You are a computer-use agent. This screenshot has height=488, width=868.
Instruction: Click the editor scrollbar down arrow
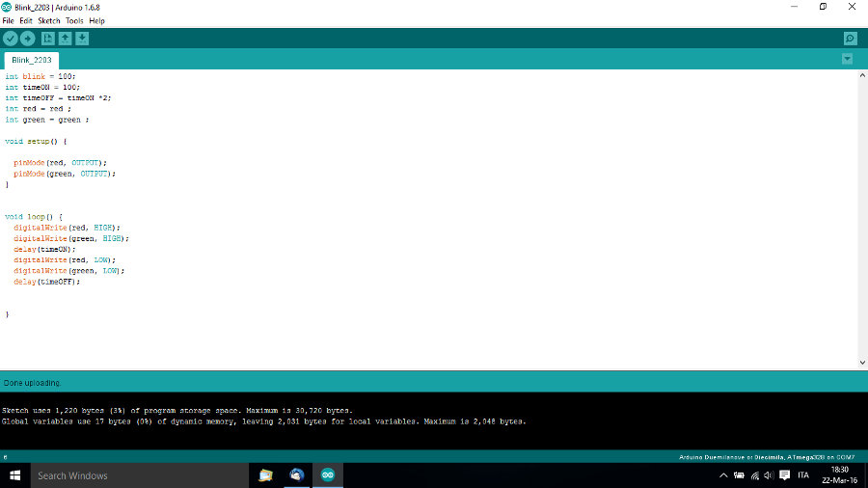(x=862, y=363)
